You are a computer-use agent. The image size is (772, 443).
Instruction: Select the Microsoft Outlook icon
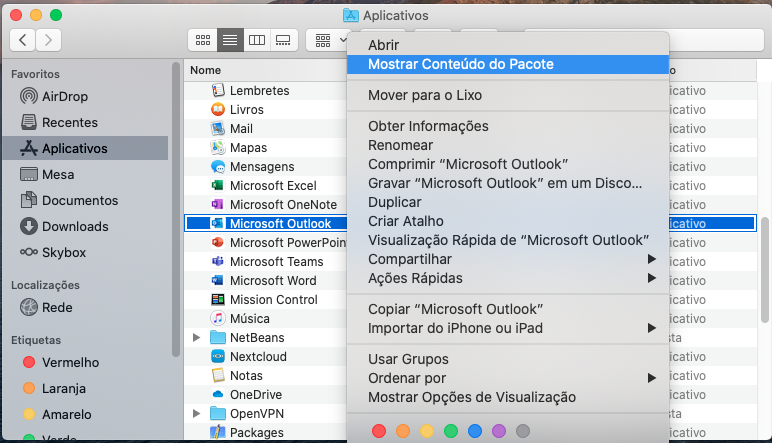(x=218, y=223)
